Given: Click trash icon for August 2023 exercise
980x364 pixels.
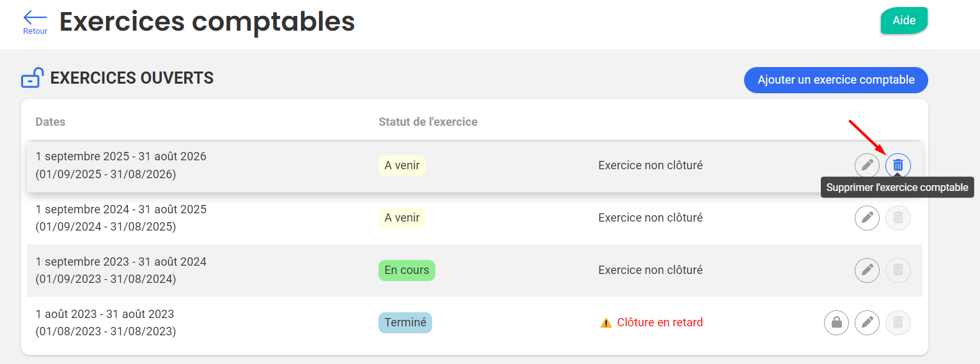Looking at the screenshot, I should click(x=898, y=322).
